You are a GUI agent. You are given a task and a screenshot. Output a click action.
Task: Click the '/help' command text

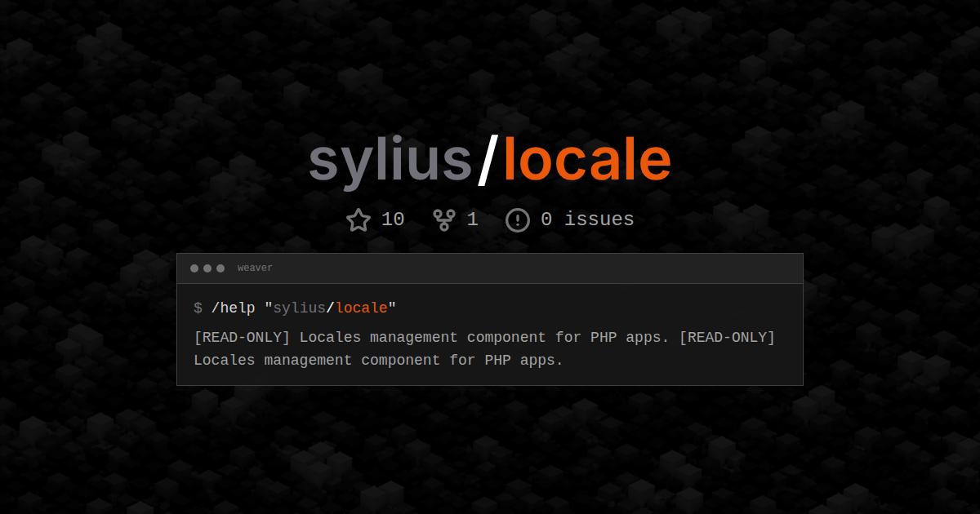[x=234, y=308]
